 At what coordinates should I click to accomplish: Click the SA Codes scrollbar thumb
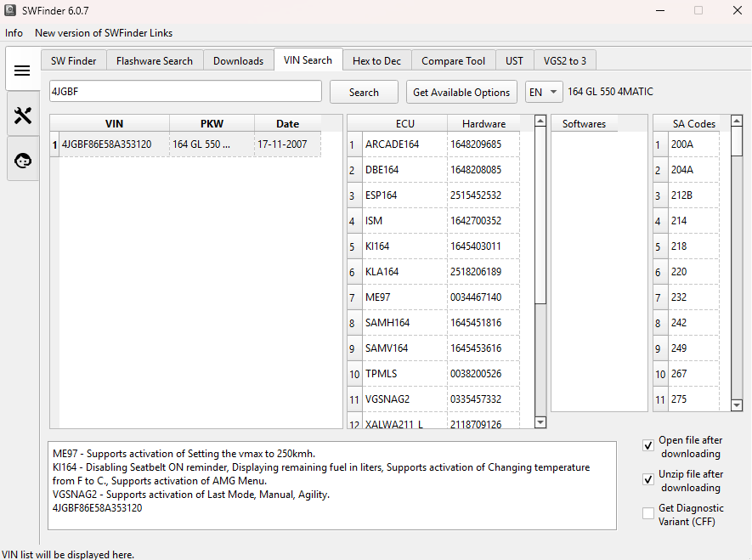coord(738,141)
